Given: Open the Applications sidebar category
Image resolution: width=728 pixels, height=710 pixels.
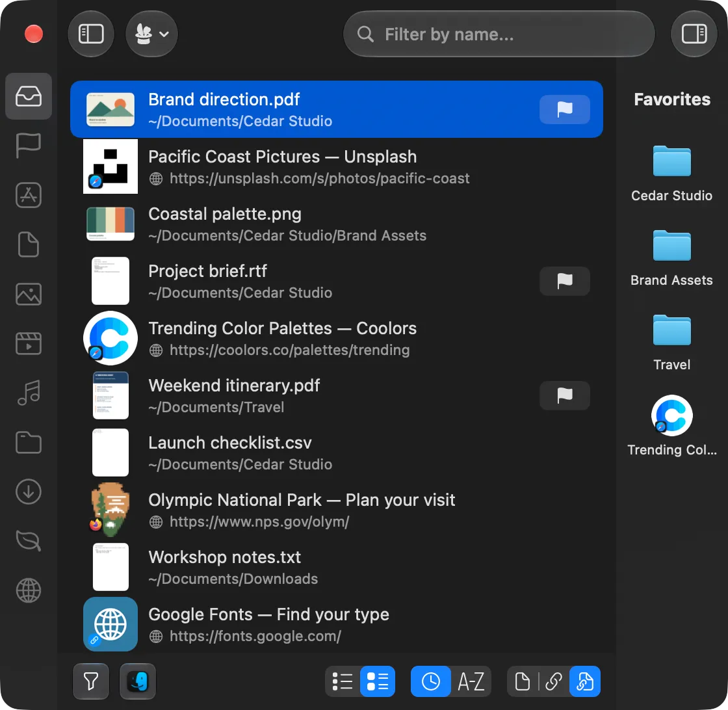Looking at the screenshot, I should point(29,195).
